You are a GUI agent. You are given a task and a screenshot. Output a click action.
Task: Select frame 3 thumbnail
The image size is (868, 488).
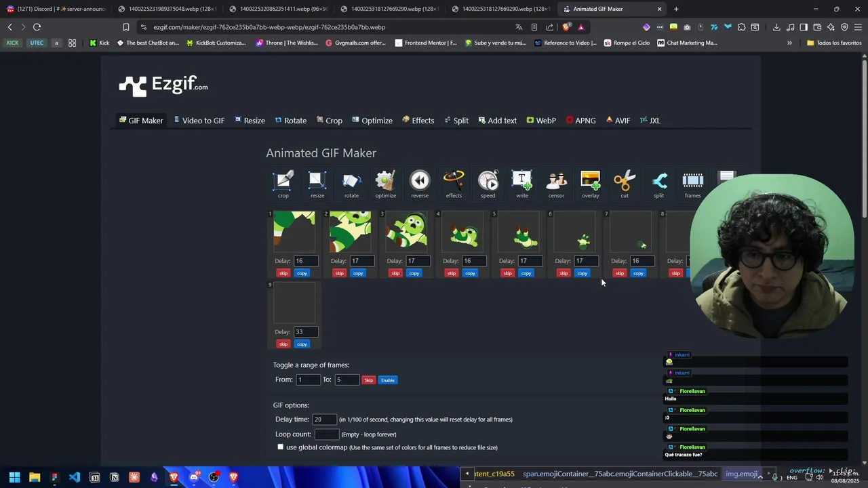[406, 232]
